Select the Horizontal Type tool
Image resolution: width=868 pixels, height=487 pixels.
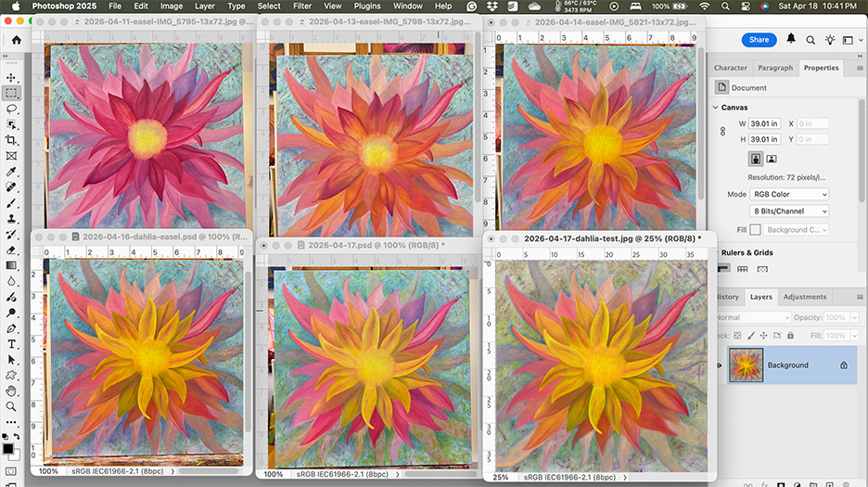(x=11, y=344)
